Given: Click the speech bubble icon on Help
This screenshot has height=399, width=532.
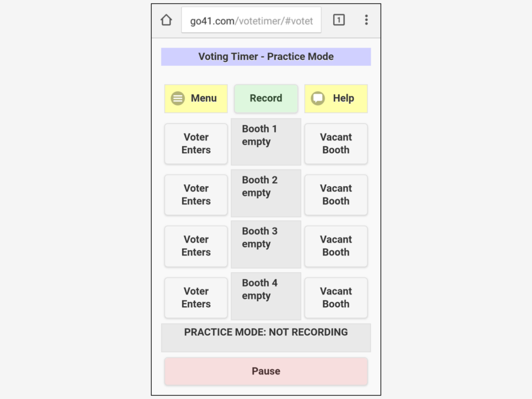Looking at the screenshot, I should (x=317, y=98).
